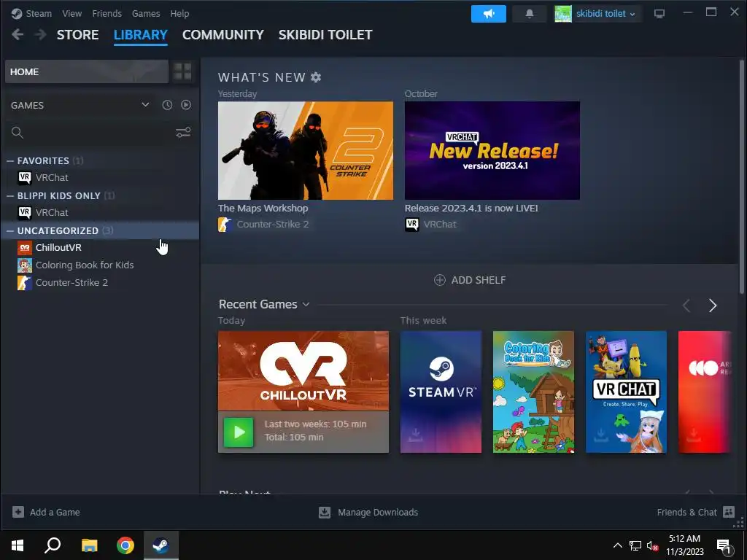
Task: Select the Coloring Book for Kids card
Action: click(x=533, y=392)
